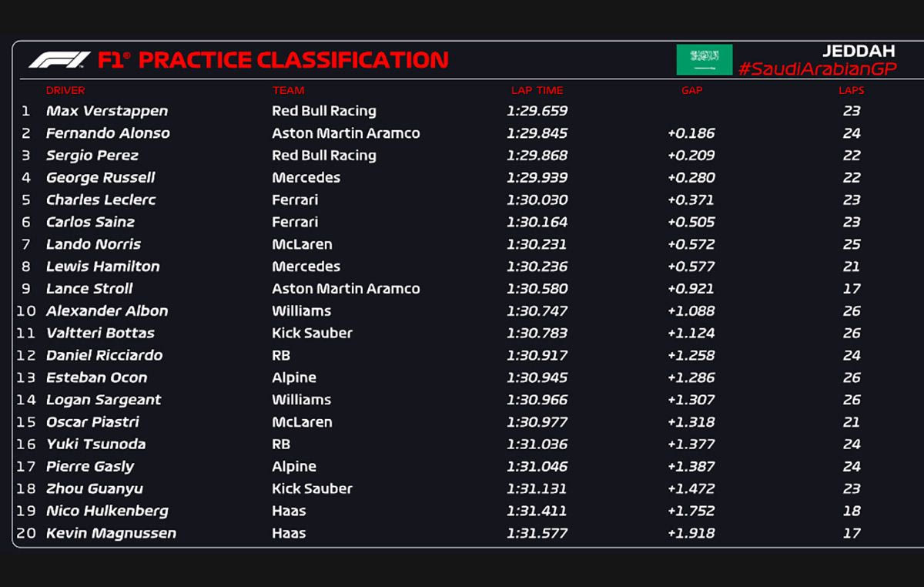Viewport: 924px width, 587px height.
Task: Click the Saudi Arabia flag icon
Action: pos(704,59)
